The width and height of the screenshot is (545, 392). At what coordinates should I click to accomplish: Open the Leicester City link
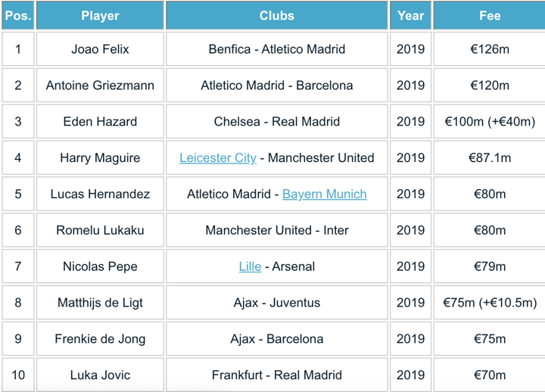(218, 158)
